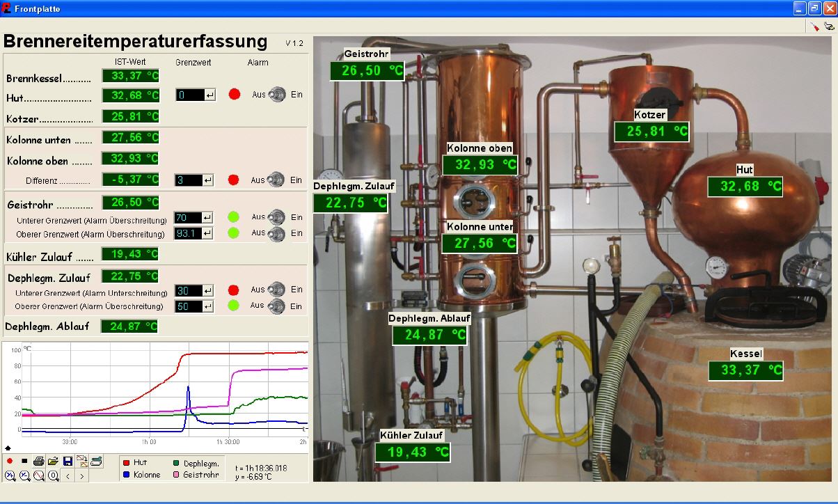
Task: Reset chart zoom with the magnifier 0 icon
Action: [53, 475]
